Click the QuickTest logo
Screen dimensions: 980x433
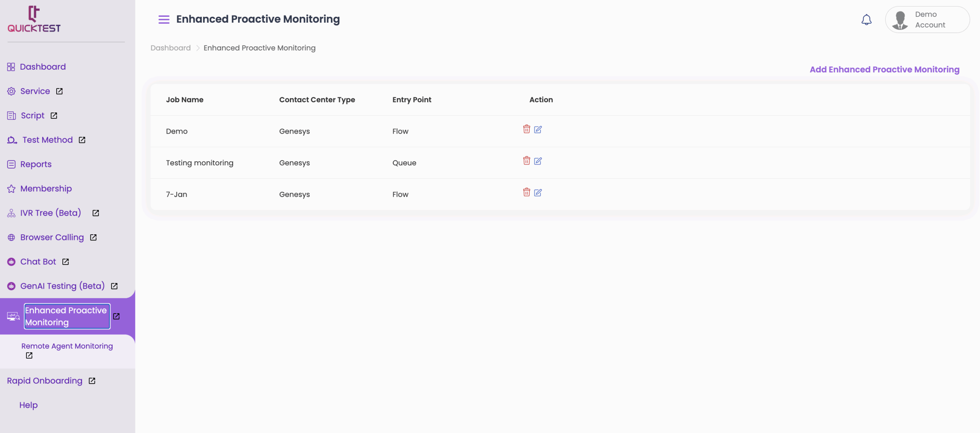[x=34, y=19]
